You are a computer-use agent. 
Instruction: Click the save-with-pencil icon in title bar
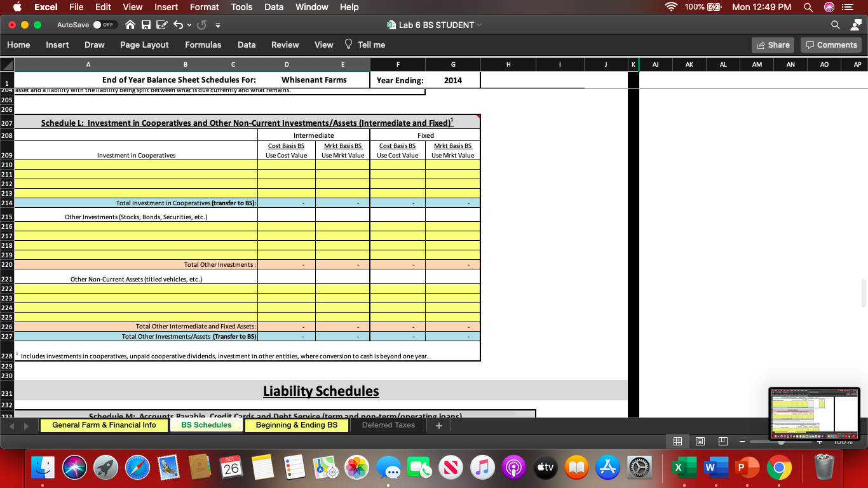click(161, 25)
